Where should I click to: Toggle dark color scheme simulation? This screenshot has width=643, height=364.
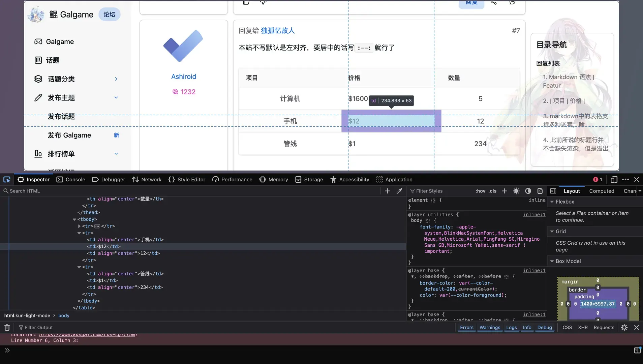(x=528, y=191)
